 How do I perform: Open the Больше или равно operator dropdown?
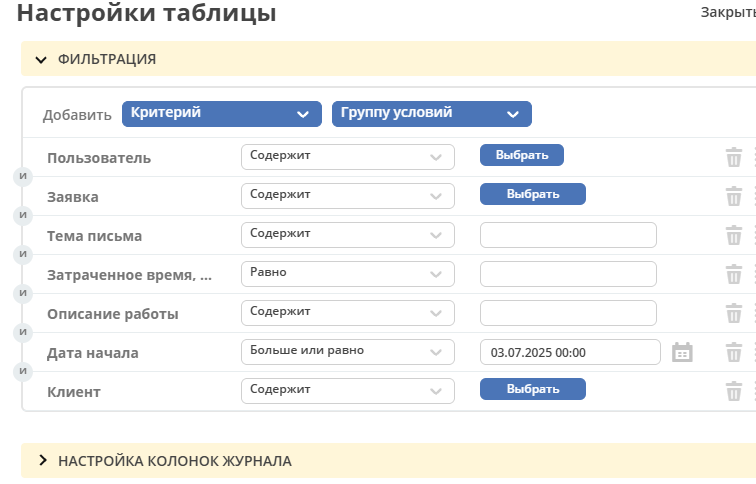[348, 352]
